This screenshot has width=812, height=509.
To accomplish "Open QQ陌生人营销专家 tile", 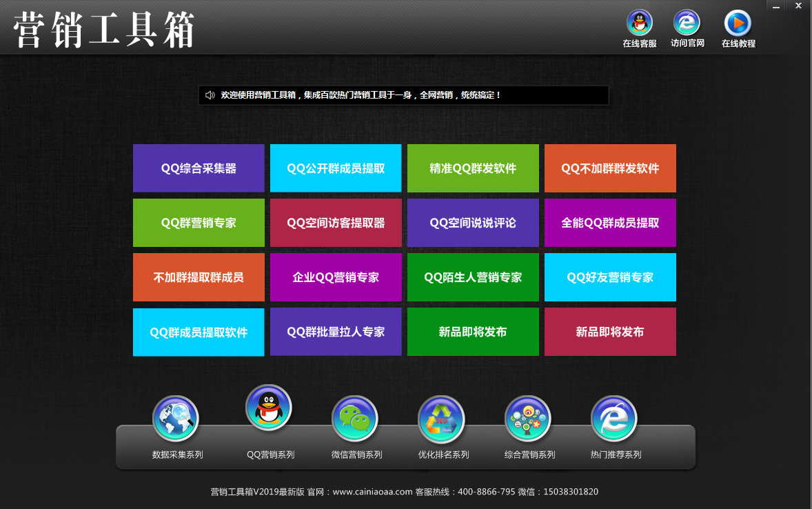I will point(474,277).
